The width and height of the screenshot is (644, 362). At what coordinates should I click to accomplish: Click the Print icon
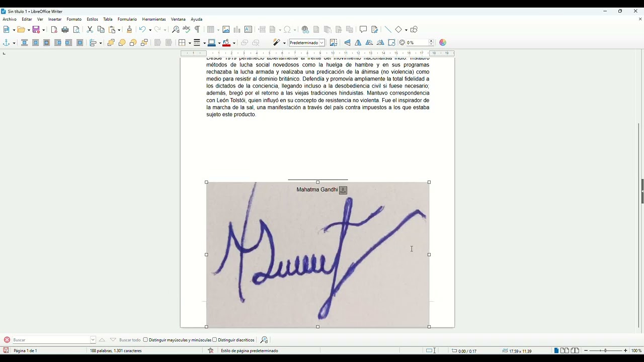pyautogui.click(x=65, y=30)
